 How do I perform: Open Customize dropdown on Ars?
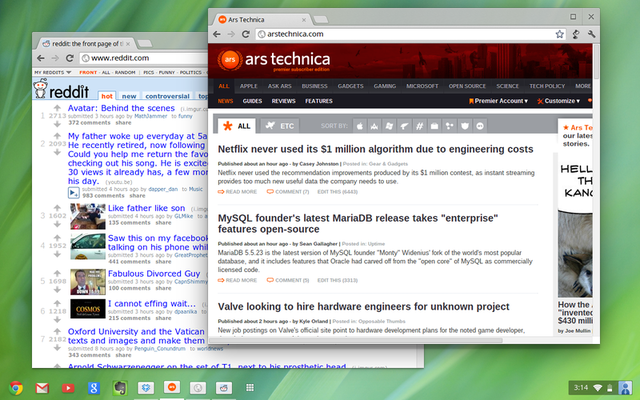[x=558, y=101]
